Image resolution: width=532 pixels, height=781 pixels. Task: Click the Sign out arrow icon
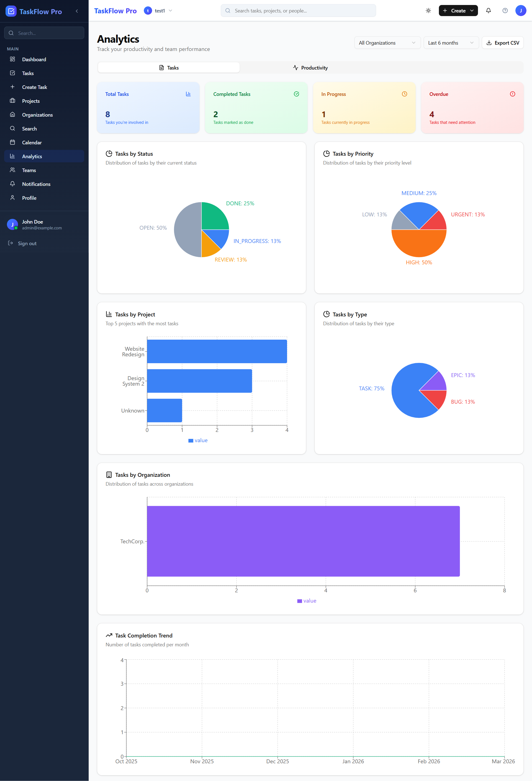click(11, 243)
